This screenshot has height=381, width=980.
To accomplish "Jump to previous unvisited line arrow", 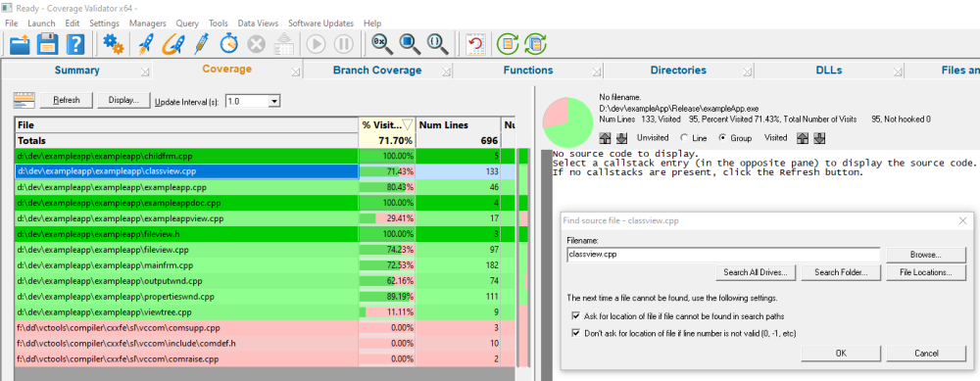I will coord(605,138).
